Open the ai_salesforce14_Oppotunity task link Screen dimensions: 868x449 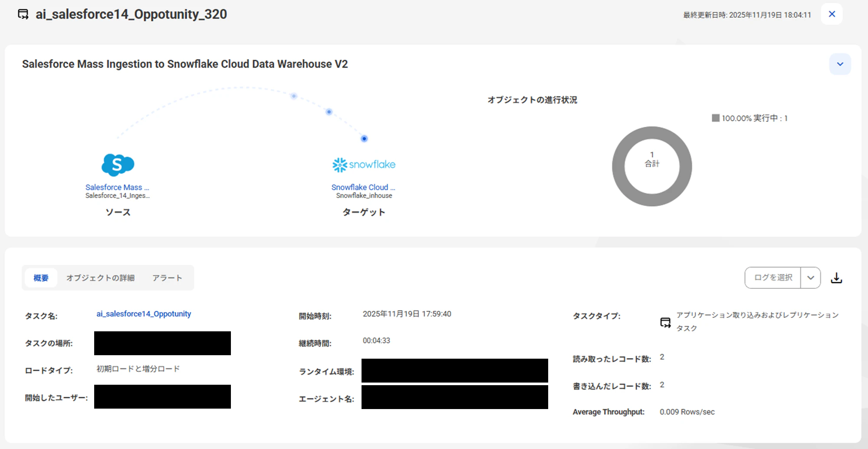click(144, 314)
